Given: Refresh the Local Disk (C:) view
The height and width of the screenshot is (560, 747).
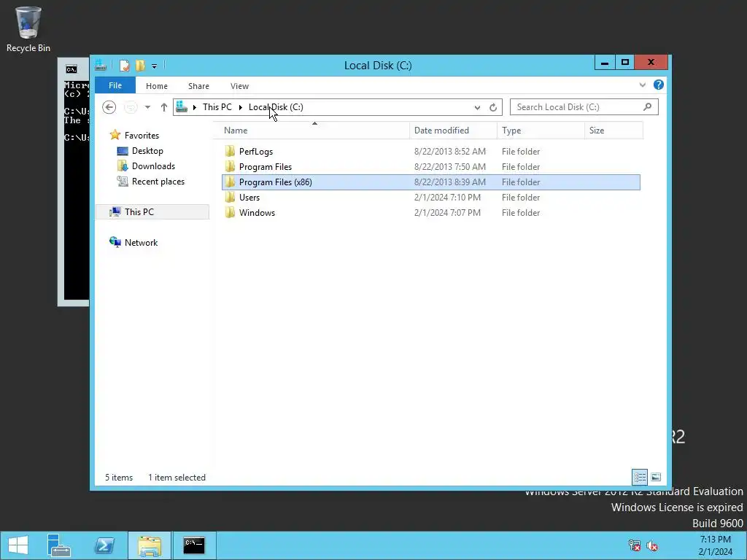Looking at the screenshot, I should coord(493,107).
